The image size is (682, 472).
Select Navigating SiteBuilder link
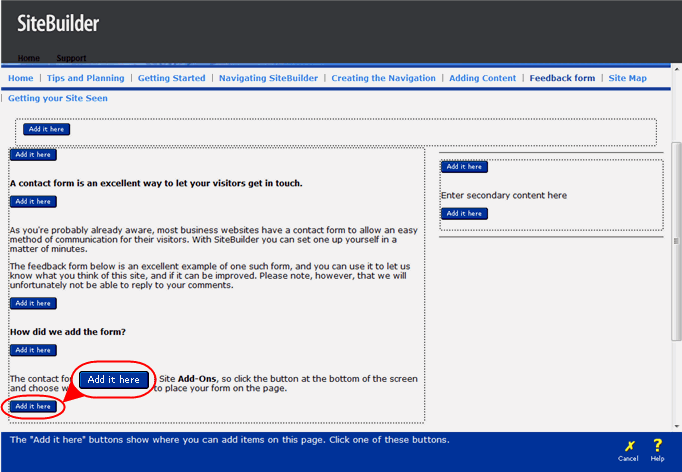tap(268, 78)
